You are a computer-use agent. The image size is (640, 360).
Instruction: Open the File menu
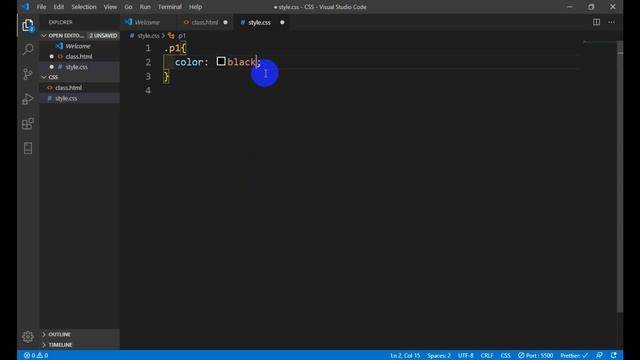41,7
